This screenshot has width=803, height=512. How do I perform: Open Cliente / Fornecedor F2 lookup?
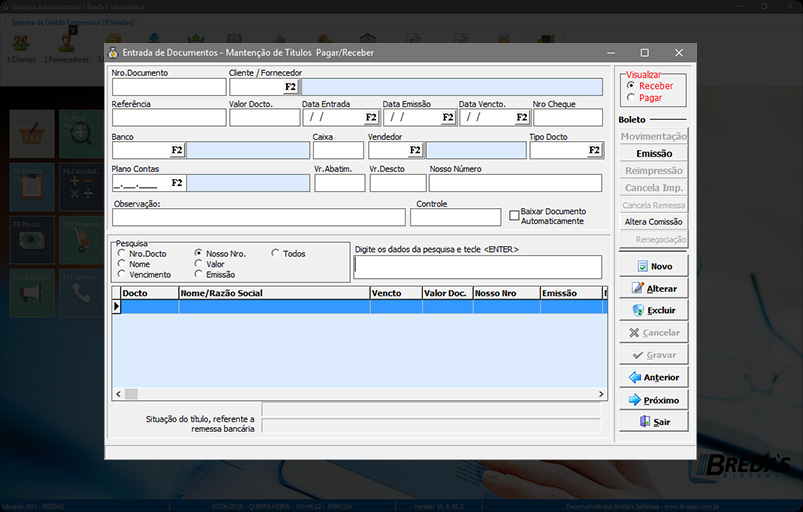290,87
